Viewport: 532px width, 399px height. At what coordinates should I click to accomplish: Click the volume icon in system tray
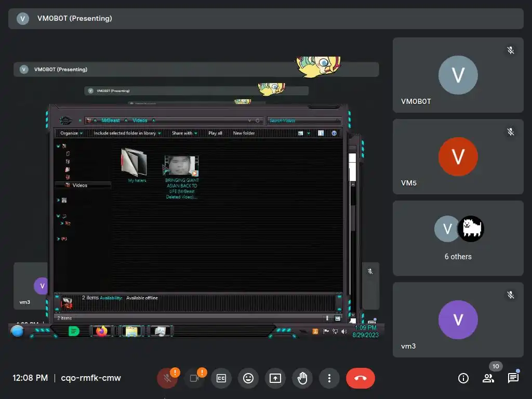[344, 331]
